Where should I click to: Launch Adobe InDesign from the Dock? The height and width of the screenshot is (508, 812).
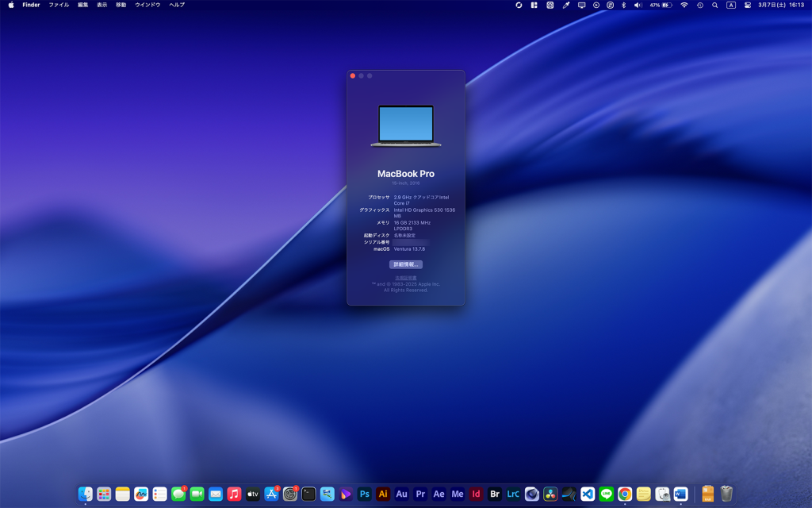476,494
